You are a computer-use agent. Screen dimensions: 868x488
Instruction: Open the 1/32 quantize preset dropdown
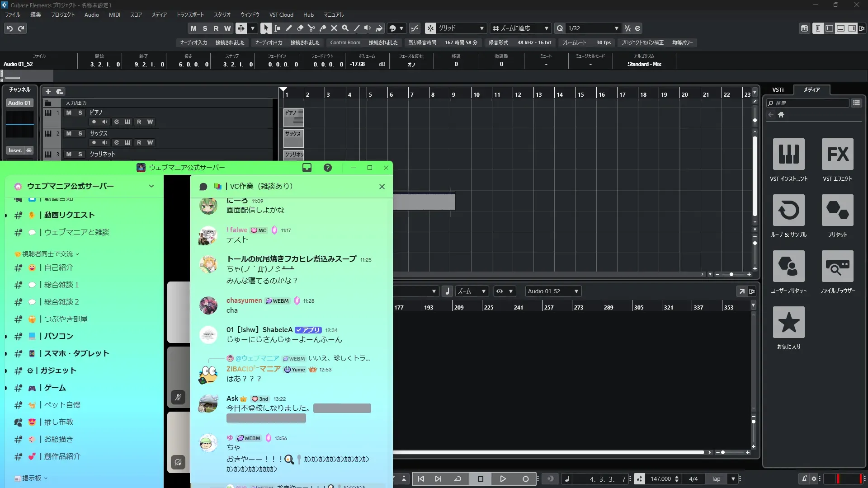click(593, 28)
